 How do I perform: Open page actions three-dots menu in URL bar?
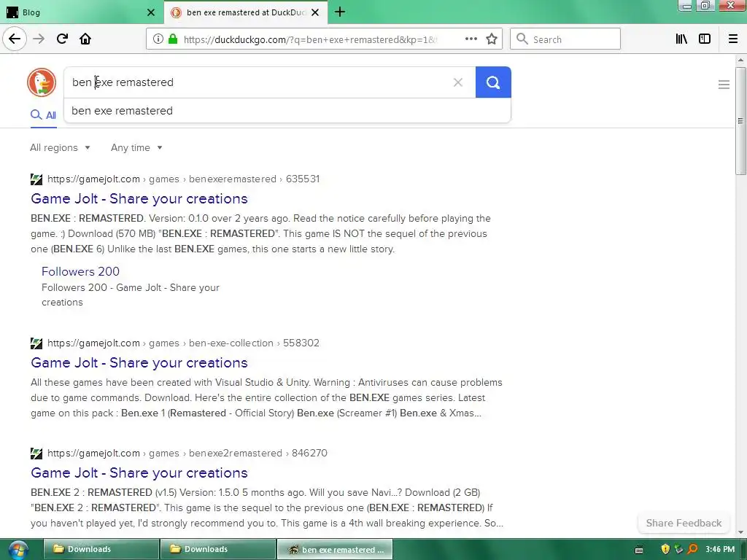tap(471, 39)
